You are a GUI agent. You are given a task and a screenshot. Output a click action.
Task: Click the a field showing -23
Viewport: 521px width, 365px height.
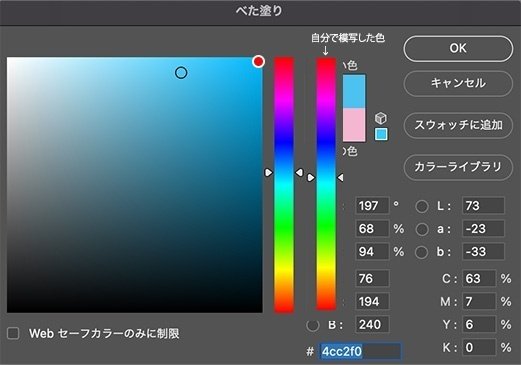(483, 229)
